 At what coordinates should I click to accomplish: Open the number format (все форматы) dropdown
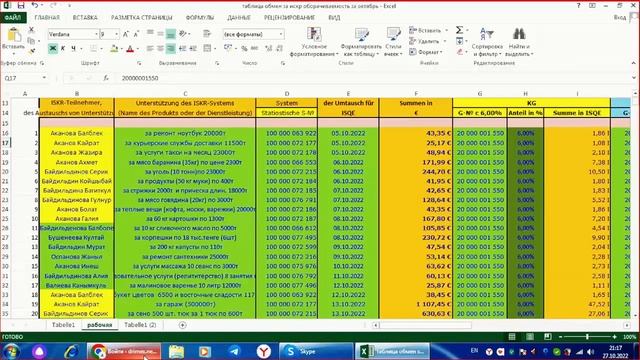pos(281,34)
